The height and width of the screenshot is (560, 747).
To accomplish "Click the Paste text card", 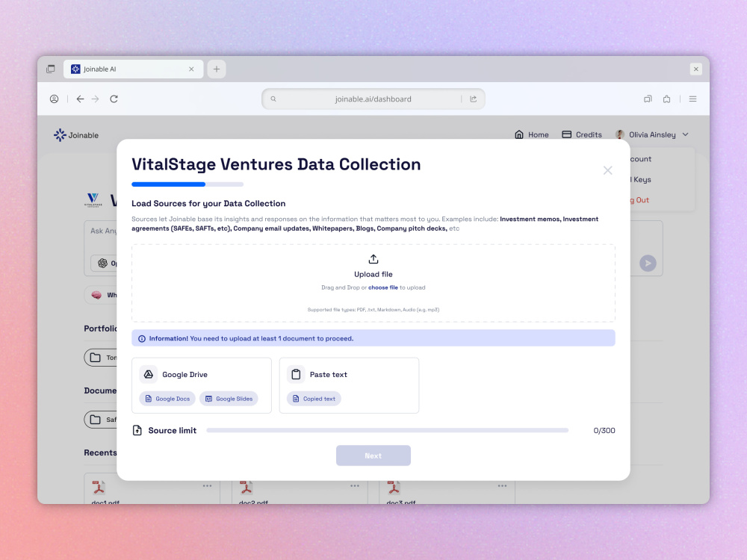I will pos(349,386).
